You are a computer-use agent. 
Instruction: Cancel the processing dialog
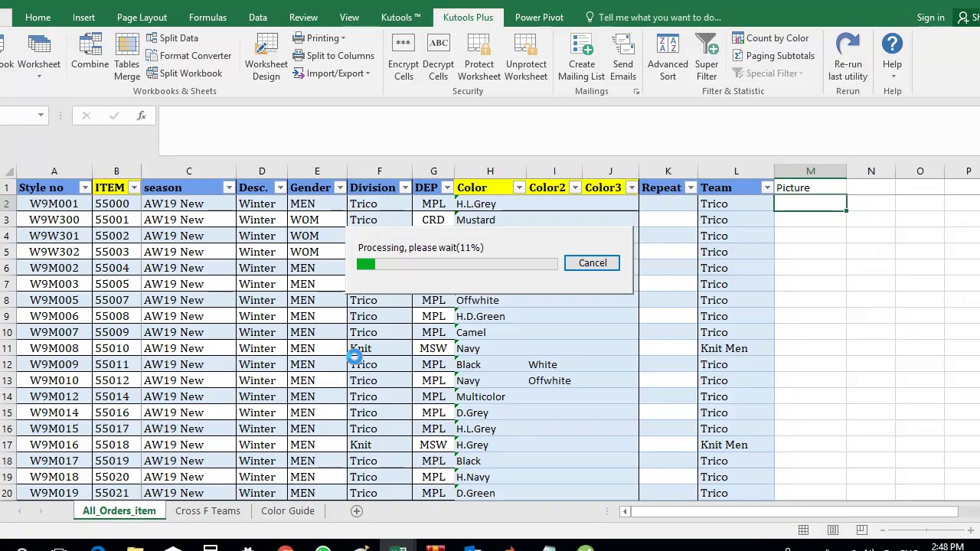tap(592, 262)
